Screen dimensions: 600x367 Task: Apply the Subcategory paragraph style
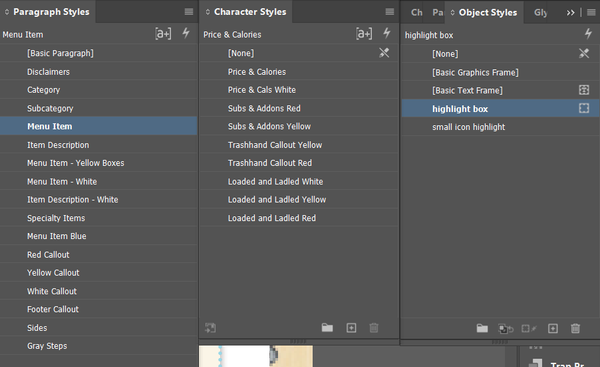click(x=99, y=108)
